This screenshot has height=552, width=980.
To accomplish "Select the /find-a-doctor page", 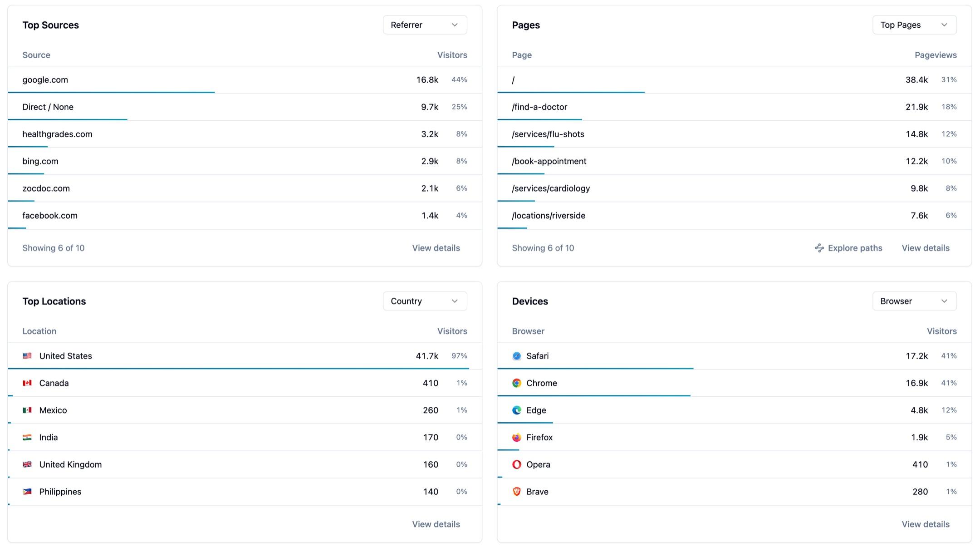I will click(734, 107).
